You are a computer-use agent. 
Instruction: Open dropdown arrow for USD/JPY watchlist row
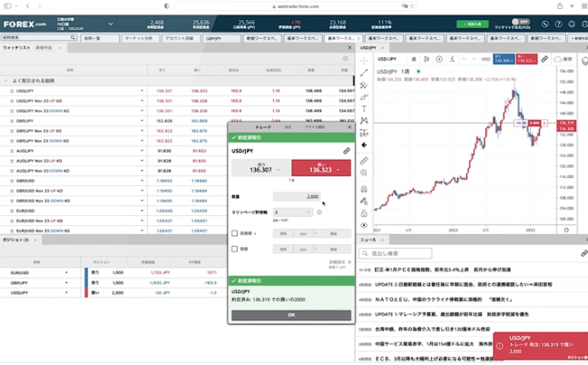(142, 91)
